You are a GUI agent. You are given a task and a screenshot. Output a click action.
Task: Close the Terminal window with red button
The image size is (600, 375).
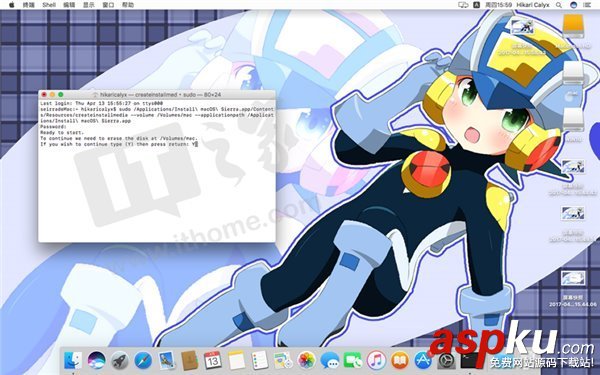point(44,95)
